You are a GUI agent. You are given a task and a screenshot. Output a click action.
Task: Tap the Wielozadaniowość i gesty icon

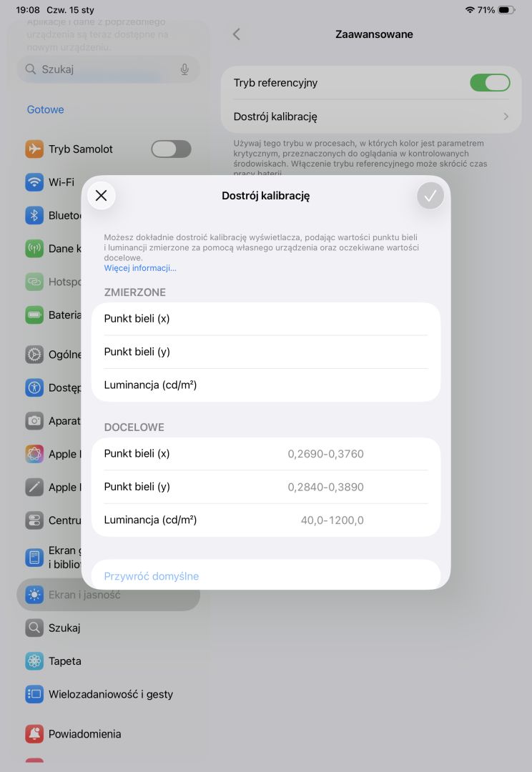point(34,694)
